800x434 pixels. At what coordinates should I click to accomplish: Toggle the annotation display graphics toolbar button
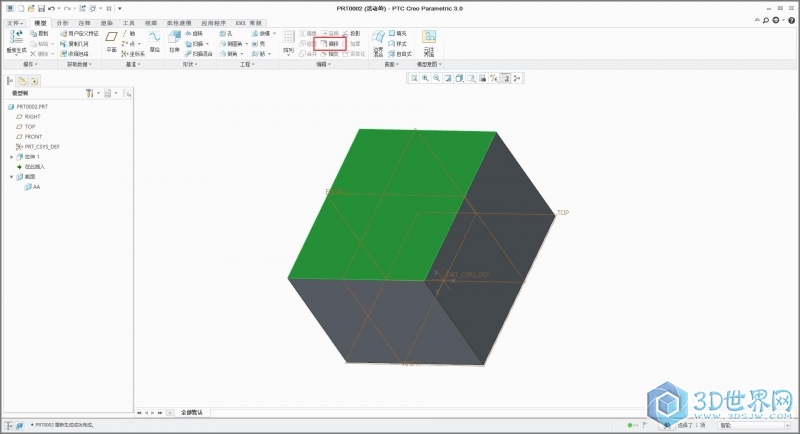pyautogui.click(x=506, y=78)
